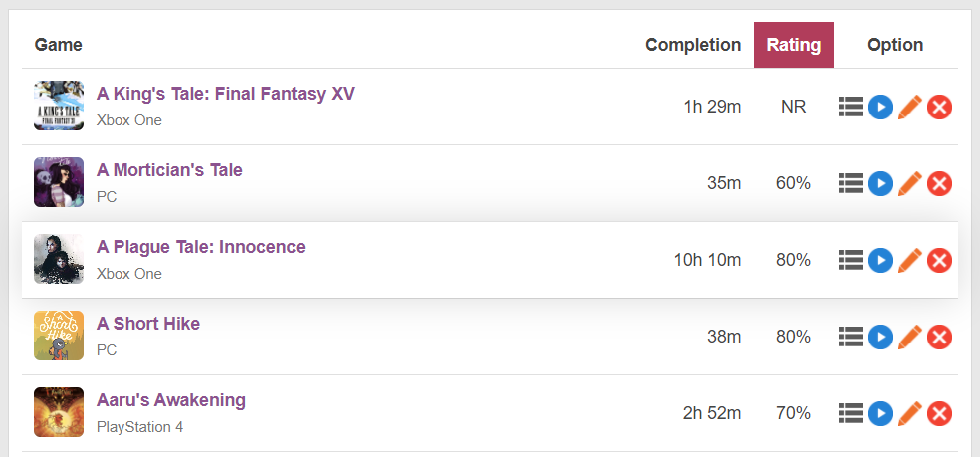
Task: Edit A Plague Tale: Innocence with pencil icon
Action: tap(909, 260)
